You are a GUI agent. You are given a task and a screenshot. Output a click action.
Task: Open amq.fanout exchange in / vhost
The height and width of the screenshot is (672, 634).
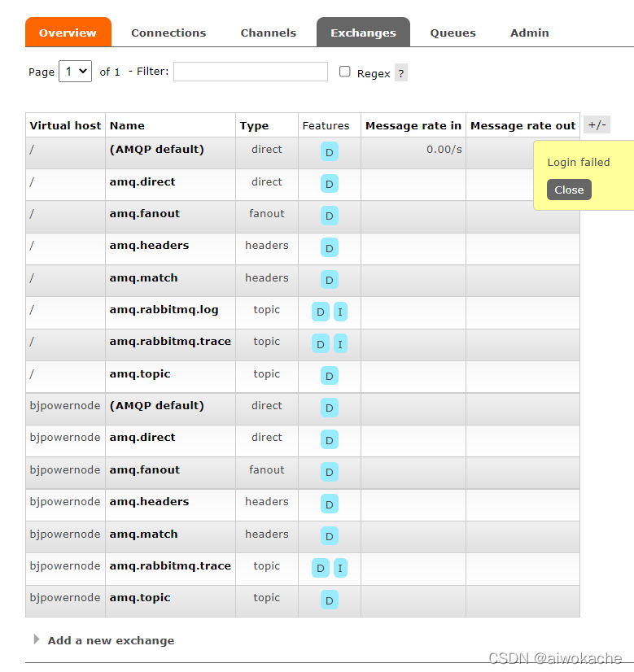(x=145, y=213)
